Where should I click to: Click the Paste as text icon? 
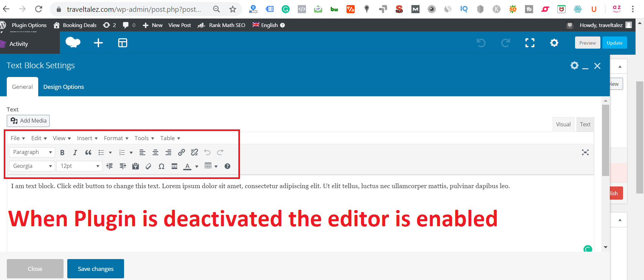(x=136, y=166)
